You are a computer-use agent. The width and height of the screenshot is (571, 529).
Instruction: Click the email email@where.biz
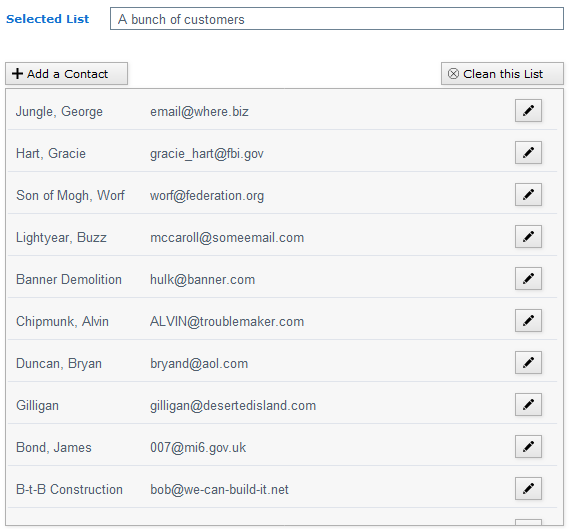(199, 111)
